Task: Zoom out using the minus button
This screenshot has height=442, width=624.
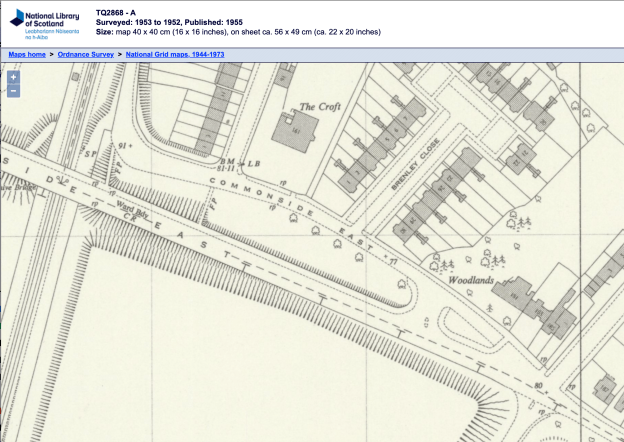Action: pyautogui.click(x=13, y=91)
